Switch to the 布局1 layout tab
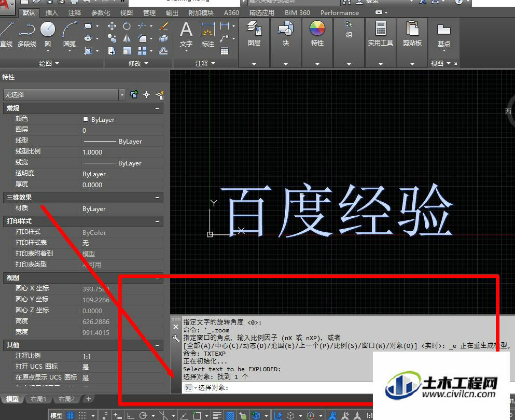Viewport: 515px width, 420px height. point(38,399)
